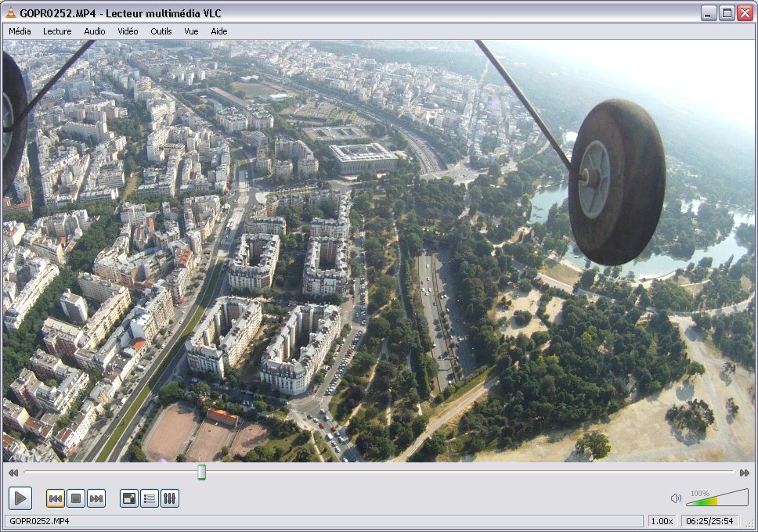
Task: Maximize the VLC window
Action: (x=727, y=13)
